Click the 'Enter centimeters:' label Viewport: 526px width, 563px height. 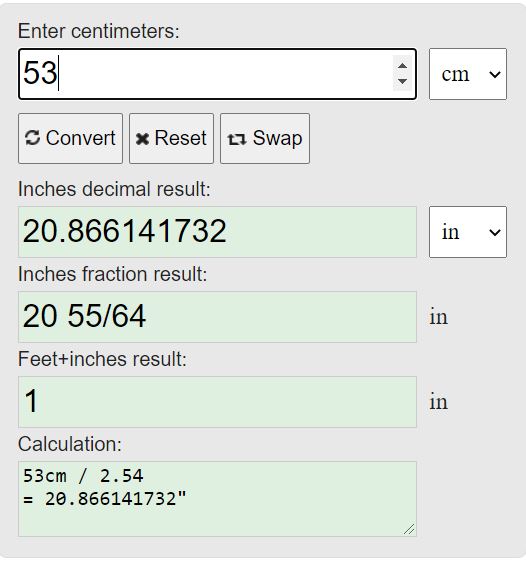(98, 31)
